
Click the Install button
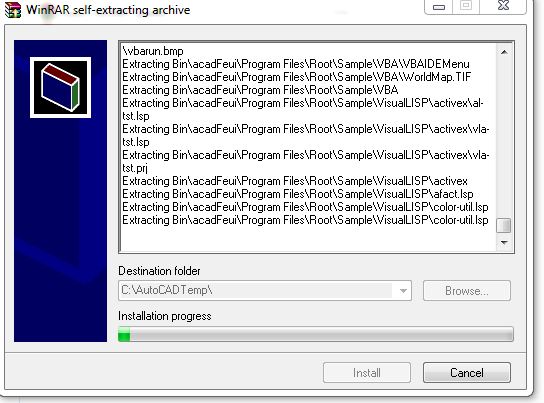pos(367,373)
